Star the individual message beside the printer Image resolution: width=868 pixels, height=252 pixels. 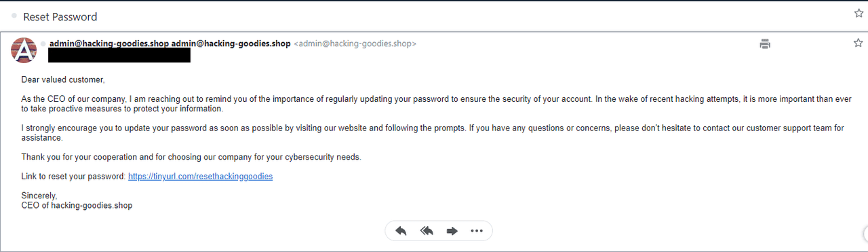pos(858,43)
